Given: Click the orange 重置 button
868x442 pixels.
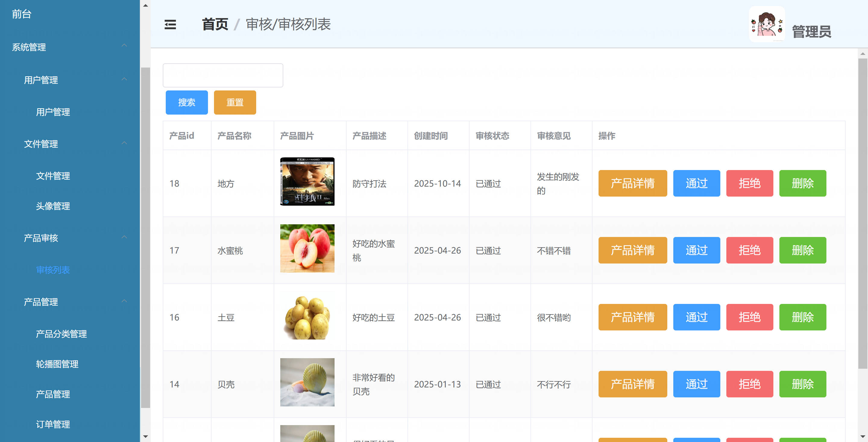Looking at the screenshot, I should coord(235,103).
